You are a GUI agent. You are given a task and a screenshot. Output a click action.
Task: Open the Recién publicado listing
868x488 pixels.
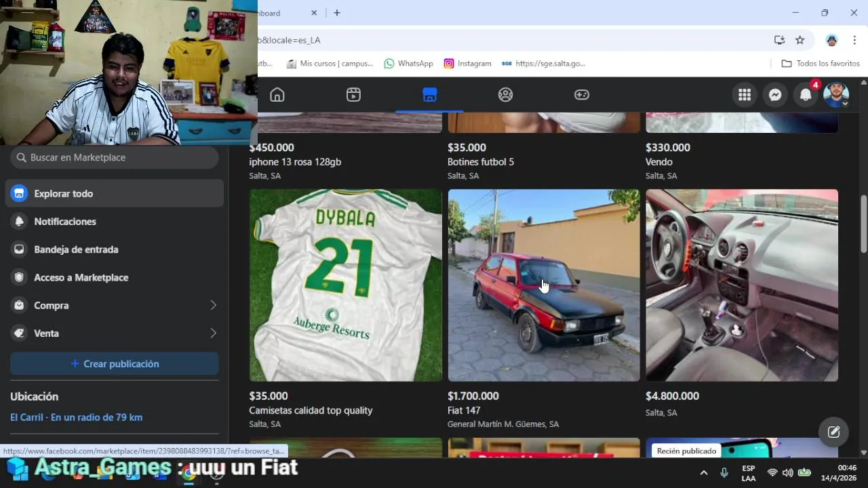(742, 448)
